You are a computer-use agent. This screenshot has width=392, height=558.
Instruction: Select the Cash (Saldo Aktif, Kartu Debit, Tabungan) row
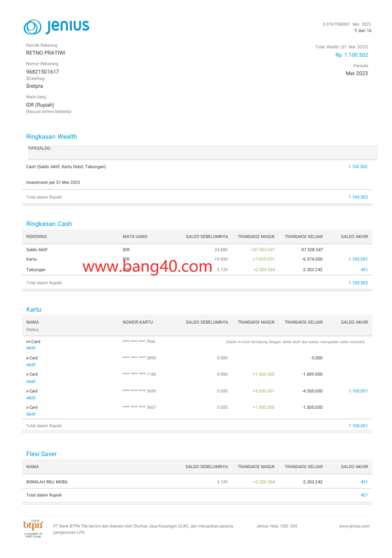[x=197, y=167]
